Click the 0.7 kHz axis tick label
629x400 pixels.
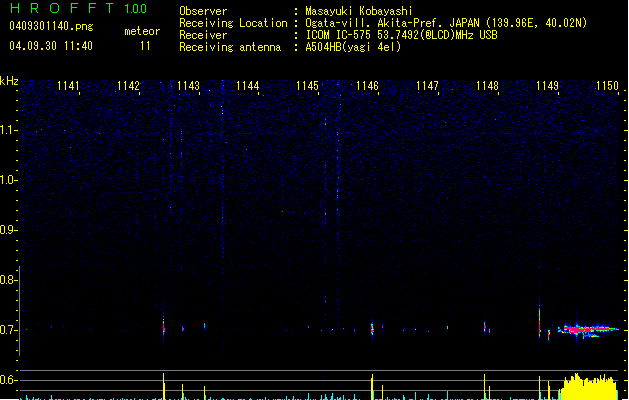click(x=8, y=330)
